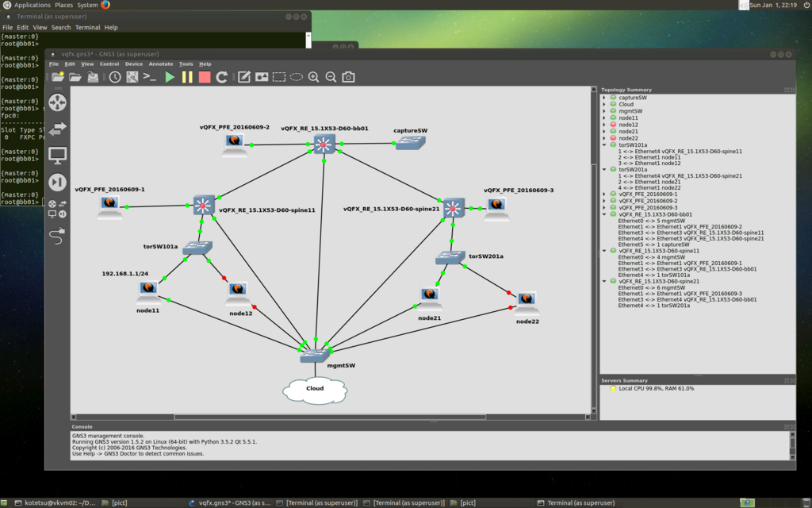The height and width of the screenshot is (508, 812).
Task: Open the Tools menu in GNS3
Action: click(x=186, y=63)
